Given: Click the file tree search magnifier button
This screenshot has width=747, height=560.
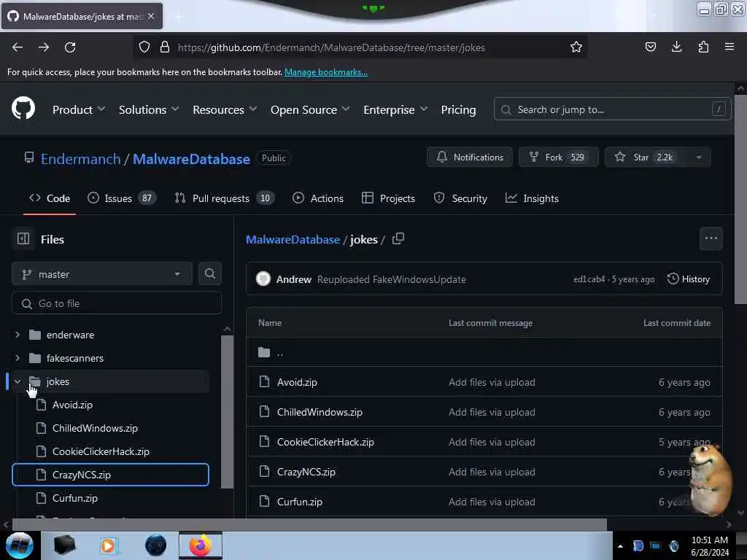Looking at the screenshot, I should 209,274.
